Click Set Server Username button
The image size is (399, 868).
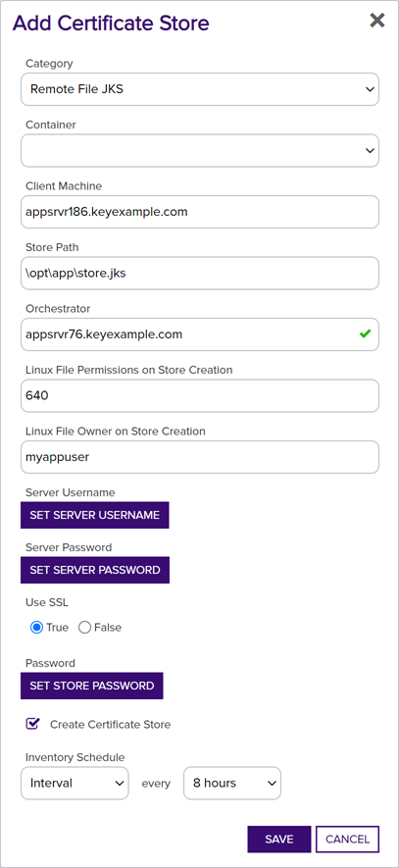click(95, 515)
